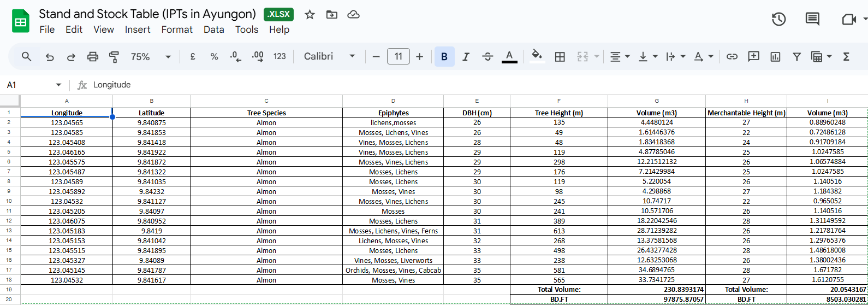Open the borders tool
Viewport: 868px width, 305px height.
(x=560, y=56)
